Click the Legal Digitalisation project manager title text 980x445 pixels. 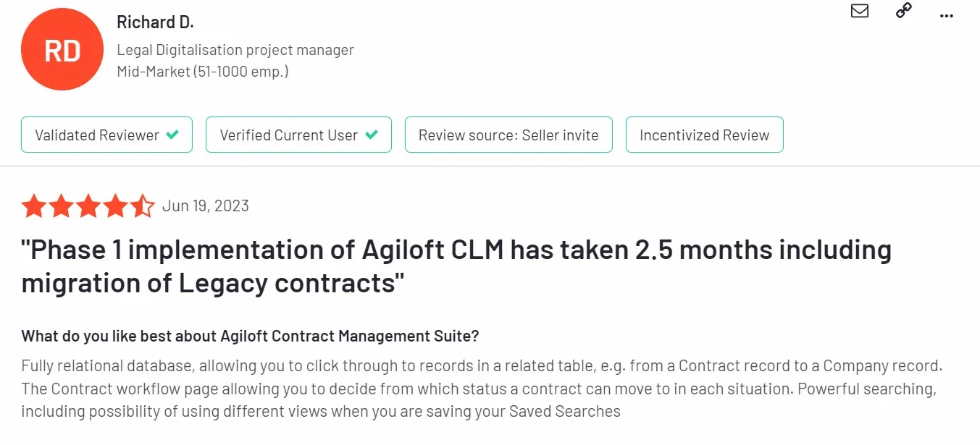point(235,49)
